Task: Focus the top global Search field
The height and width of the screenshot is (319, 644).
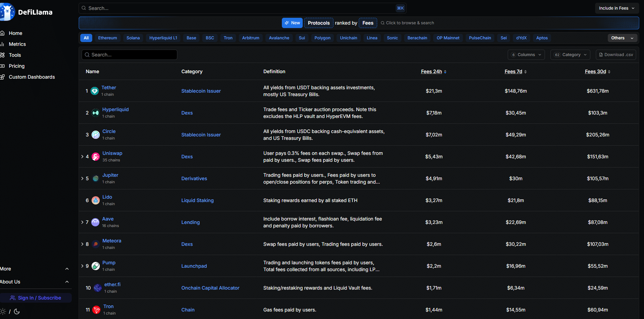Action: tap(243, 8)
